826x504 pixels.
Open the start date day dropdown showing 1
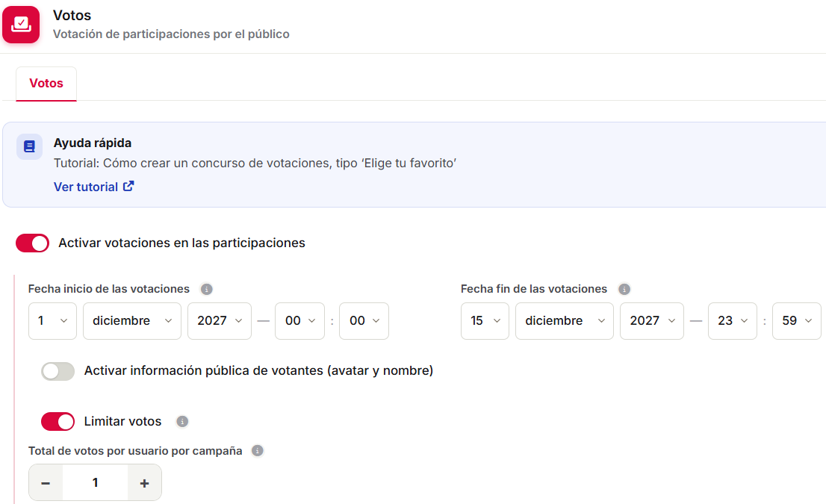pyautogui.click(x=53, y=321)
